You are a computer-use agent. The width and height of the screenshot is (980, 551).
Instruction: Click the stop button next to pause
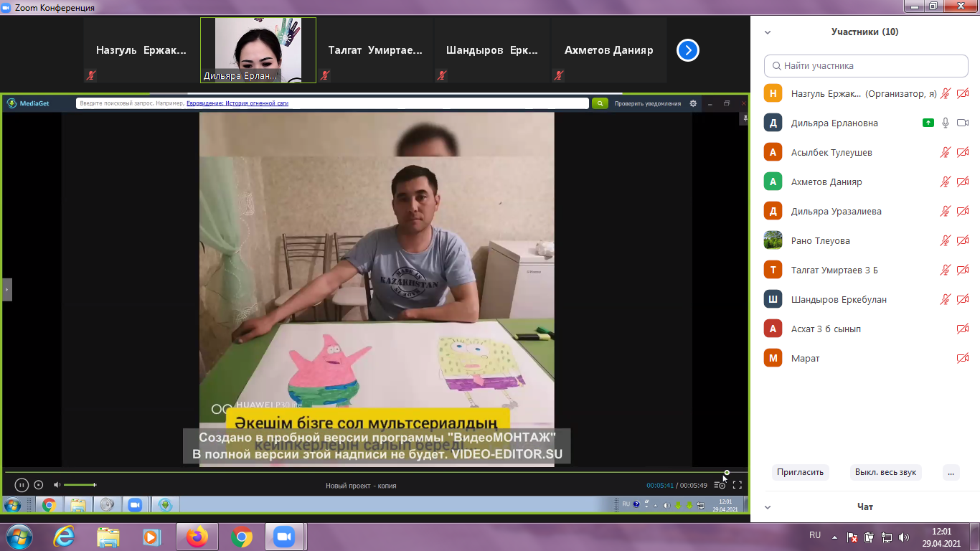(39, 485)
